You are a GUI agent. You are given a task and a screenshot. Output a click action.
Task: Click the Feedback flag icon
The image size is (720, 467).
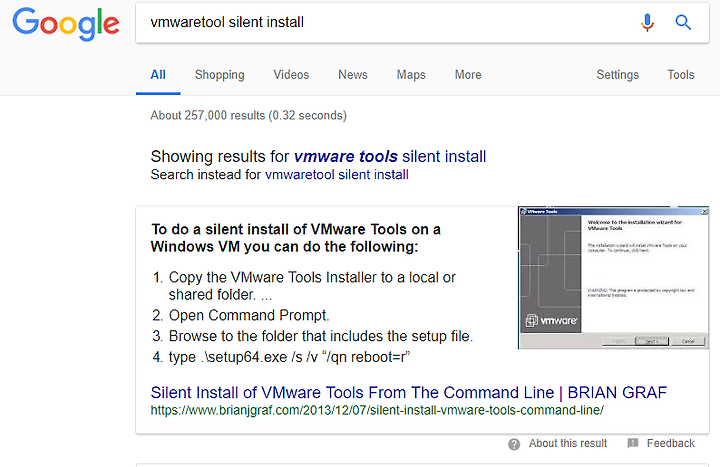tap(633, 443)
